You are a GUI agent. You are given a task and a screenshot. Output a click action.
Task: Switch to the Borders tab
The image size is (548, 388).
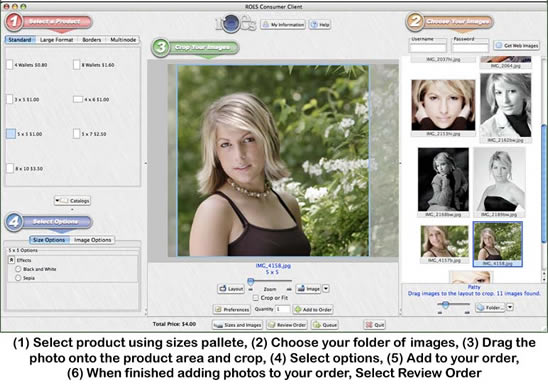click(x=92, y=40)
